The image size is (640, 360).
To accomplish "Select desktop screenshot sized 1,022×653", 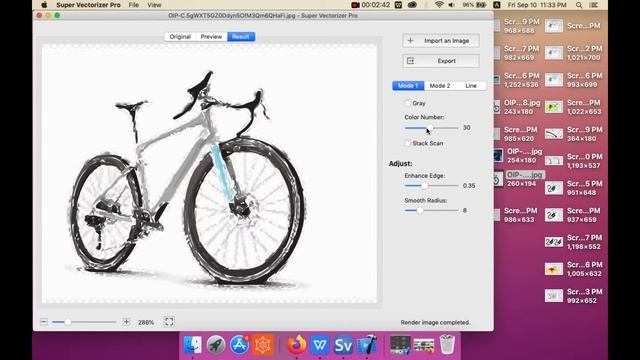I will click(x=573, y=107).
